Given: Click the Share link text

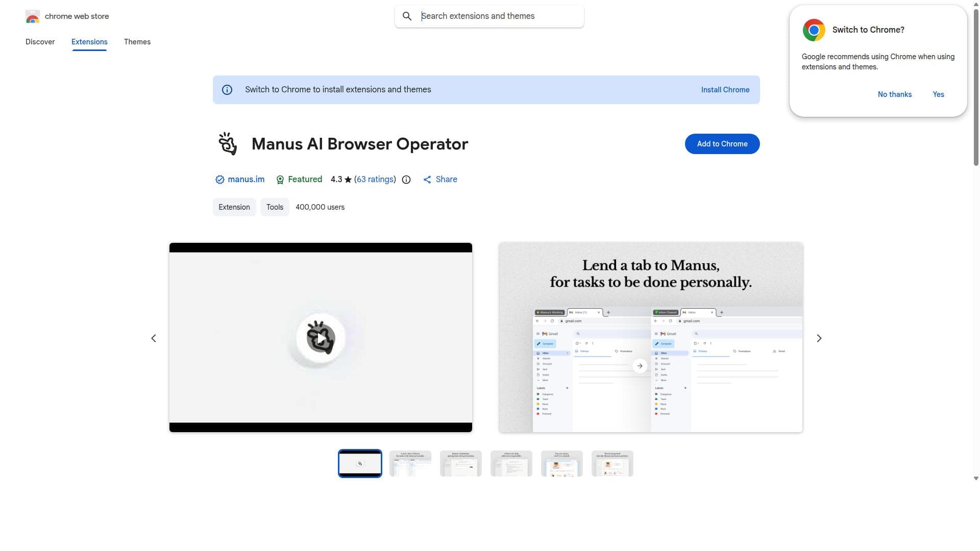Looking at the screenshot, I should 447,180.
